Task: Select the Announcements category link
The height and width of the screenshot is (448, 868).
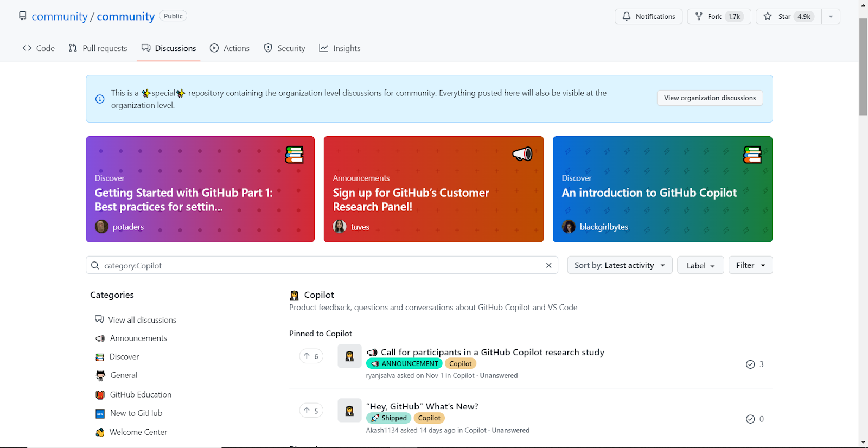Action: point(138,338)
